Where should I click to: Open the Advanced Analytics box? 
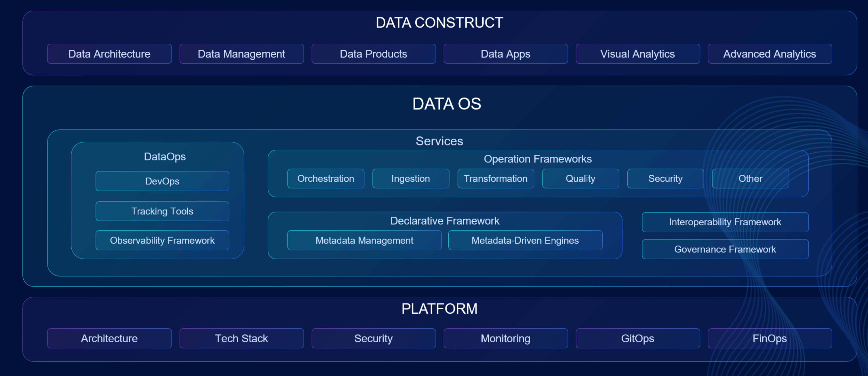[x=770, y=54]
